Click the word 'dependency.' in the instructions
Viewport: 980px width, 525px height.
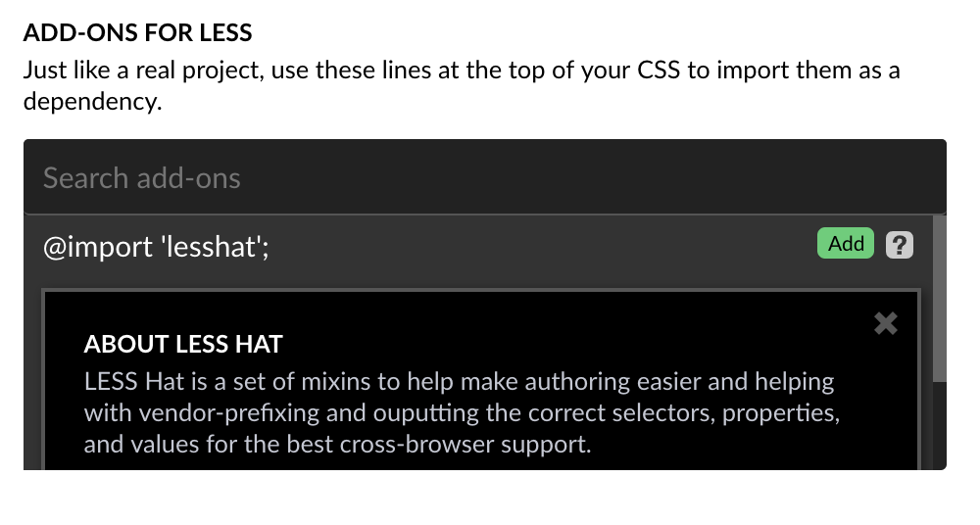point(92,101)
